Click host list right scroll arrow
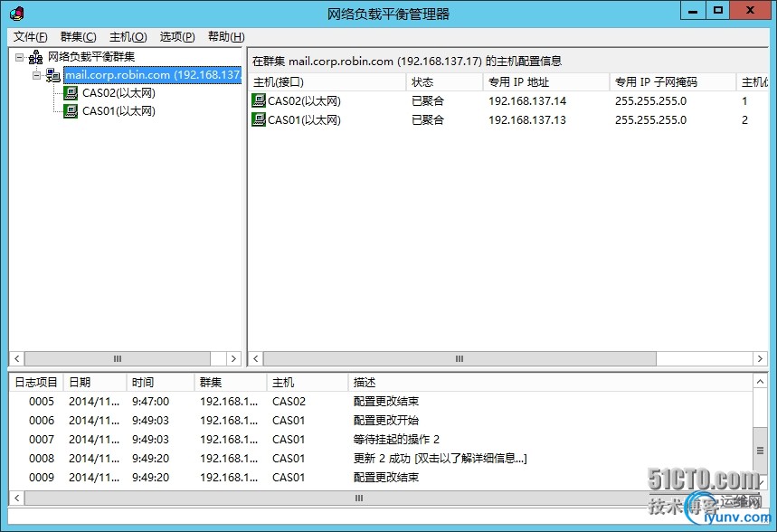 [x=760, y=358]
